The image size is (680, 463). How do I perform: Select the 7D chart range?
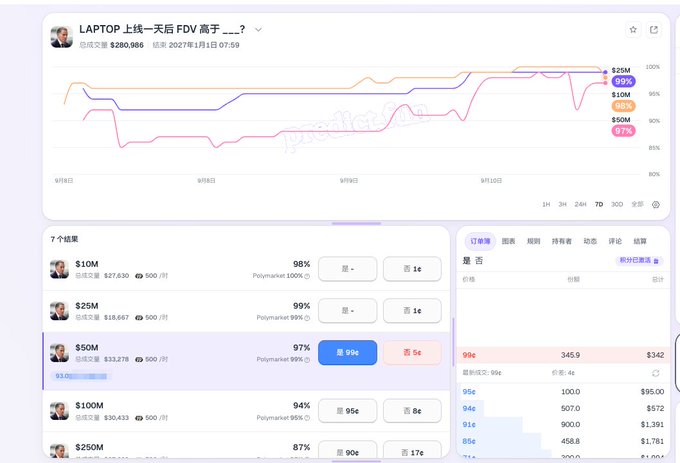(x=599, y=204)
